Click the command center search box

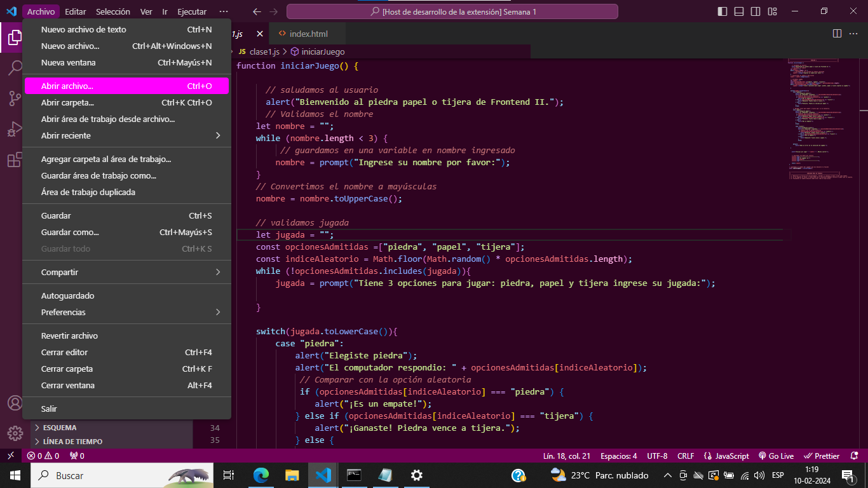click(452, 11)
